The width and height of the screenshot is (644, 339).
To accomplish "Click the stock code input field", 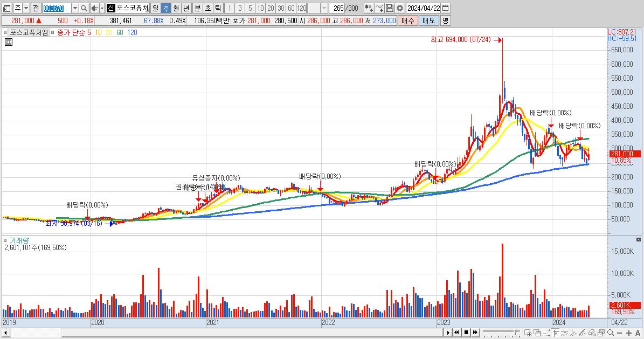I will point(57,8).
